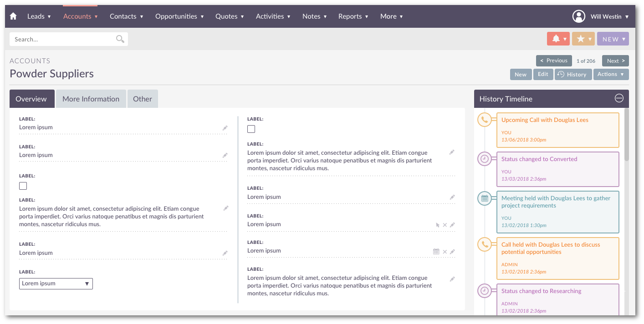Enable the checkbox at top of right column
The image size is (644, 324).
point(251,129)
